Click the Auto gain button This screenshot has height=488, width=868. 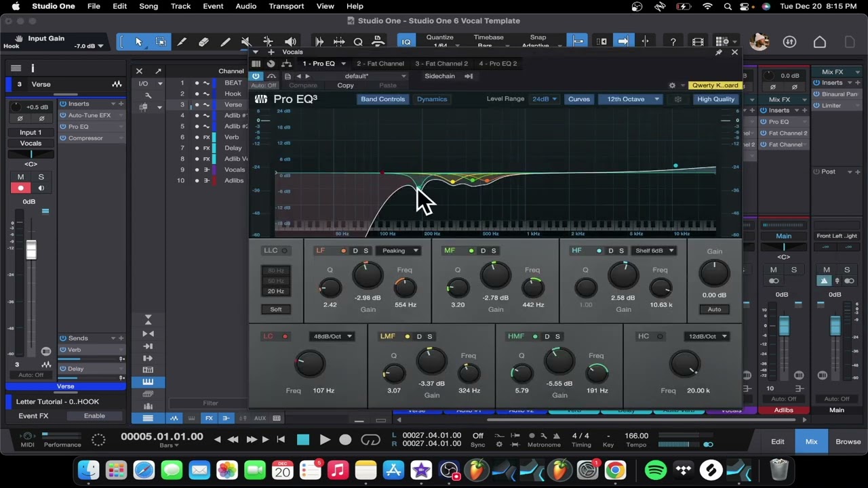(x=714, y=310)
